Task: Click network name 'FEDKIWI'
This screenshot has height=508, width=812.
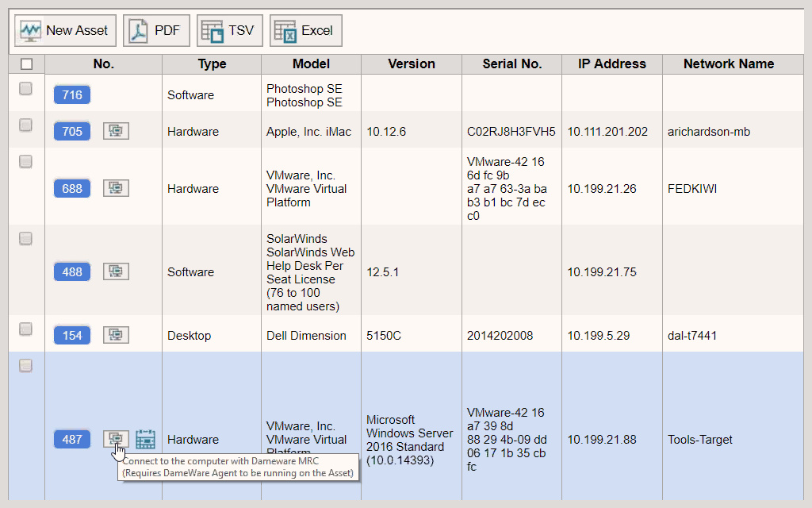Action: point(691,189)
